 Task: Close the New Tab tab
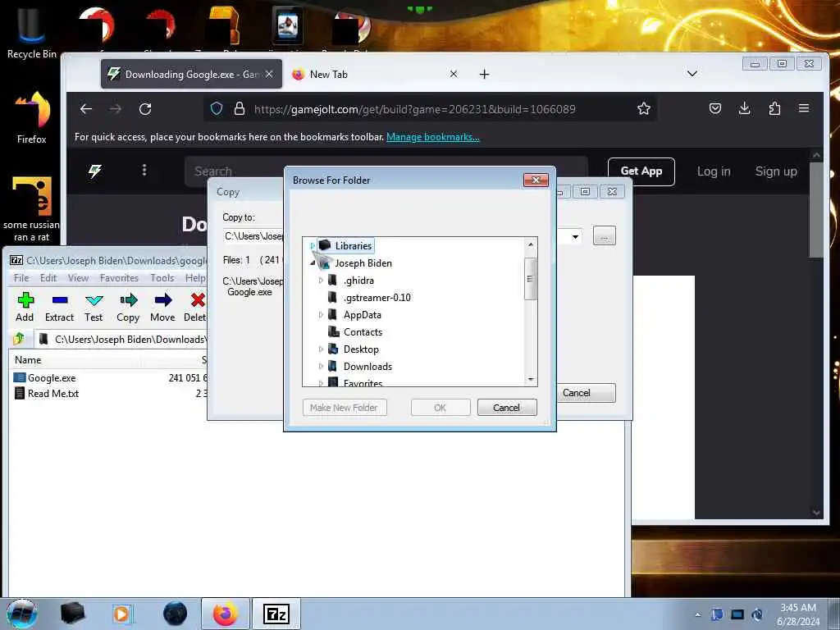[x=454, y=74]
